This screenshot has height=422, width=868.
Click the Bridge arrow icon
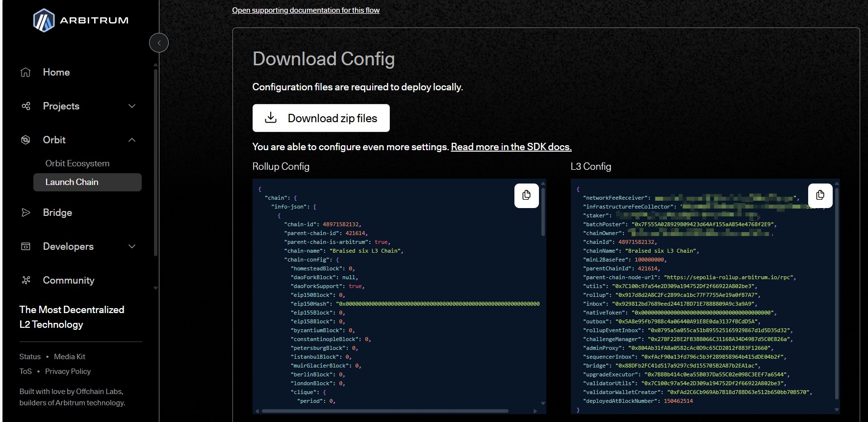click(26, 212)
